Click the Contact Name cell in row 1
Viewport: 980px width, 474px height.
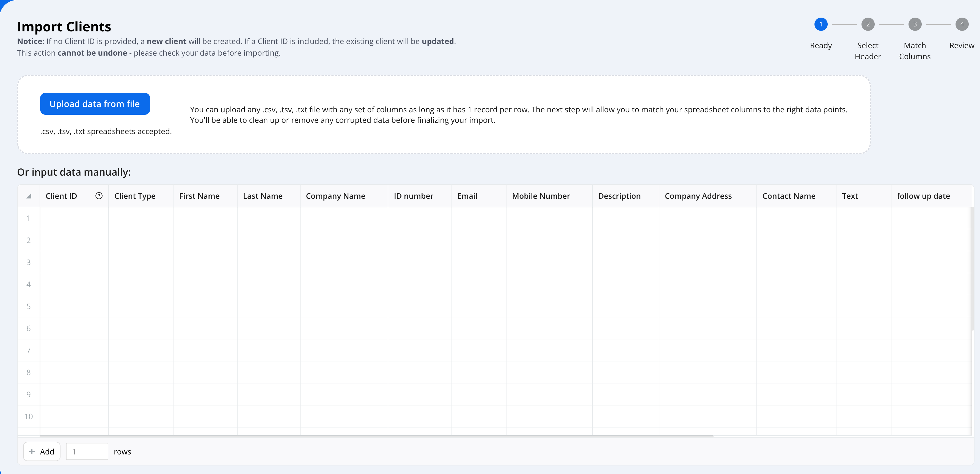click(797, 218)
